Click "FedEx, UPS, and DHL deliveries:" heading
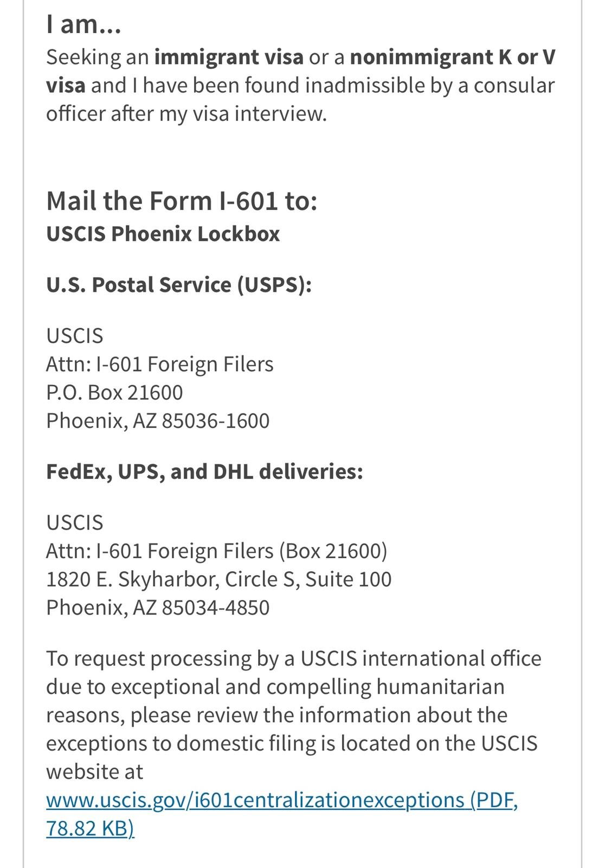The height and width of the screenshot is (868, 605). coord(204,471)
